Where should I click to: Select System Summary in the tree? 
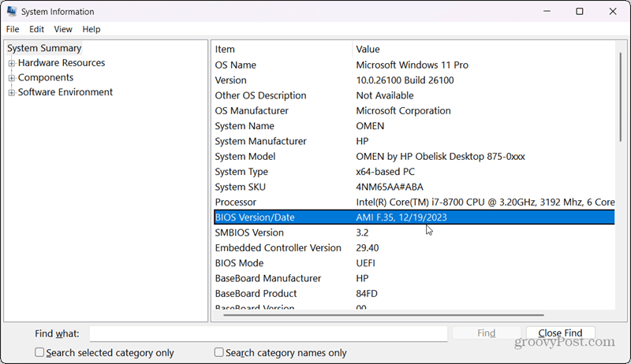click(44, 48)
